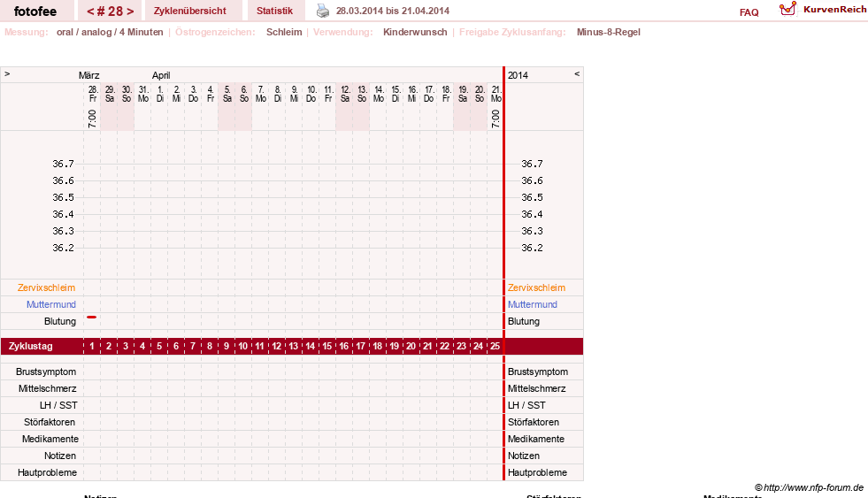Click the Zyklustag row header
Viewport: 868px width, 498px height.
click(31, 347)
